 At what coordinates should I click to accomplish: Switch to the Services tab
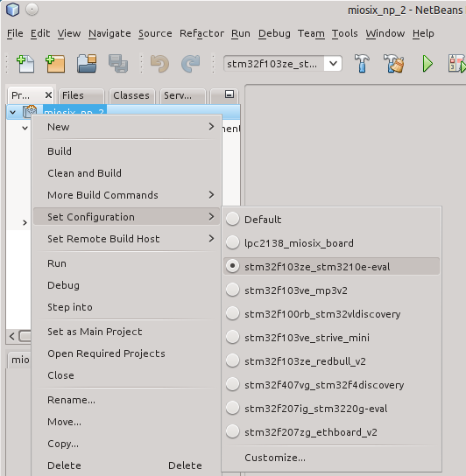pyautogui.click(x=183, y=95)
